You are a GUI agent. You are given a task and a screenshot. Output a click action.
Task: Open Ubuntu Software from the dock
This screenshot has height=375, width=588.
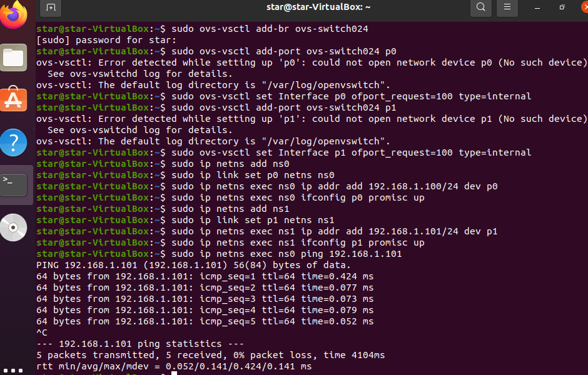(14, 100)
